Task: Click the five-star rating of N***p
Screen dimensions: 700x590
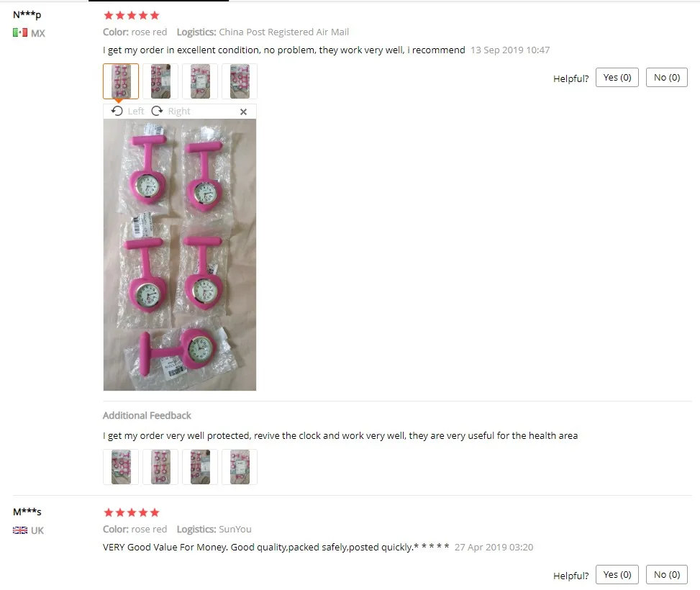Action: click(x=131, y=16)
